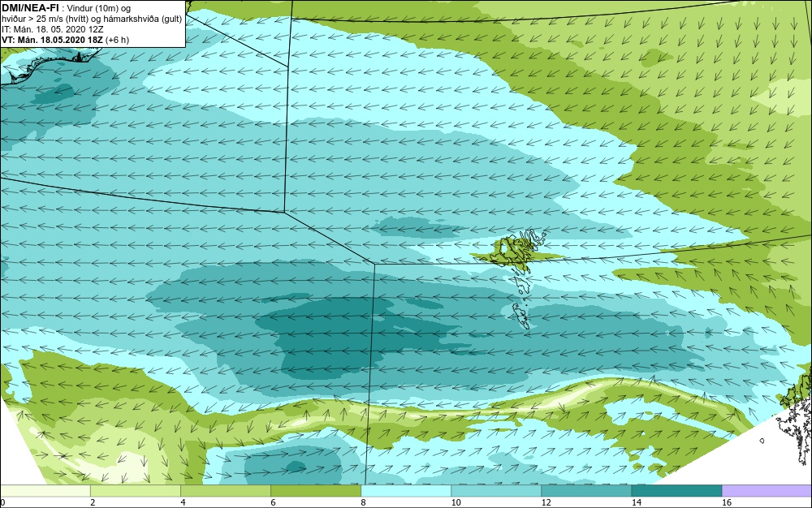
Task: Click the 4–6 m/s green legend swatch
Action: pos(225,491)
